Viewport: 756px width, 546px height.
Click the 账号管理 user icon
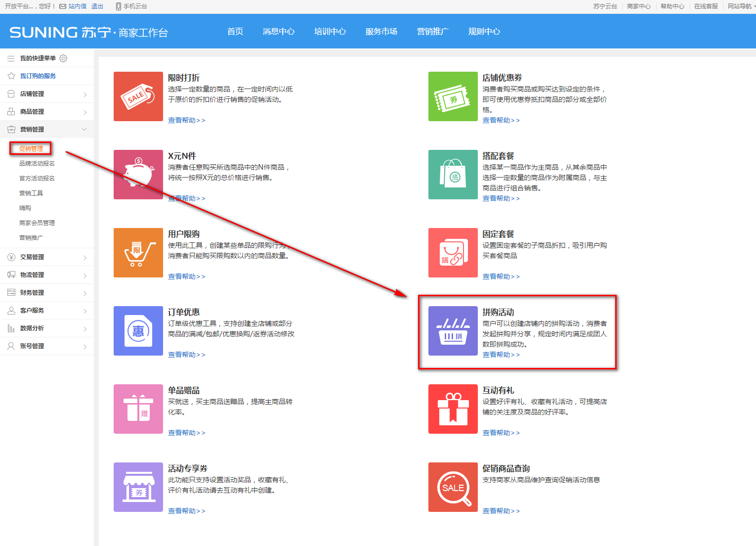pyautogui.click(x=11, y=346)
